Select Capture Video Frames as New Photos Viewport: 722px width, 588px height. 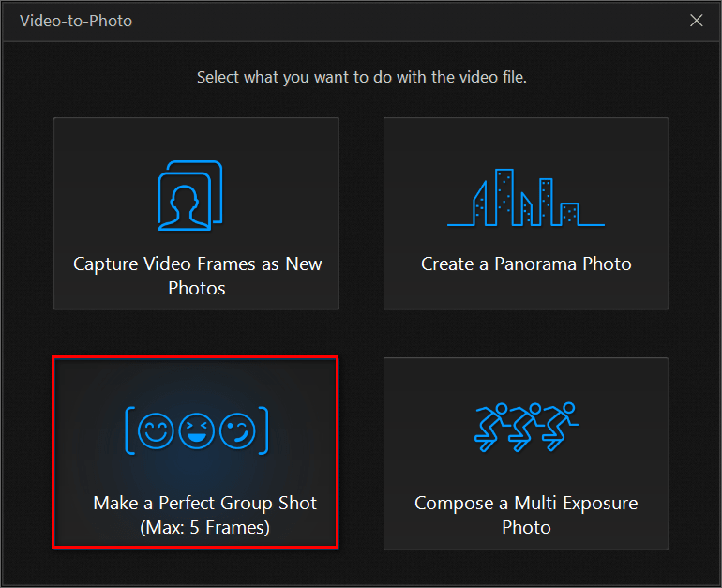click(197, 214)
